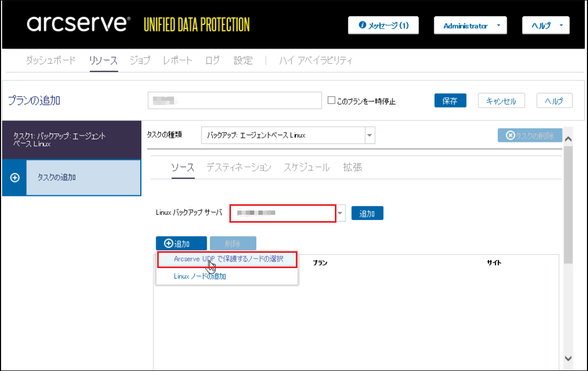Open the ヘルプ dropdown in header
The width and height of the screenshot is (588, 371).
click(545, 25)
